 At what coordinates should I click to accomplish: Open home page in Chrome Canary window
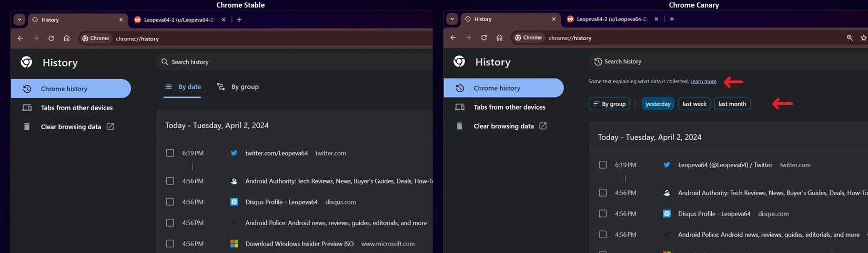pos(499,38)
